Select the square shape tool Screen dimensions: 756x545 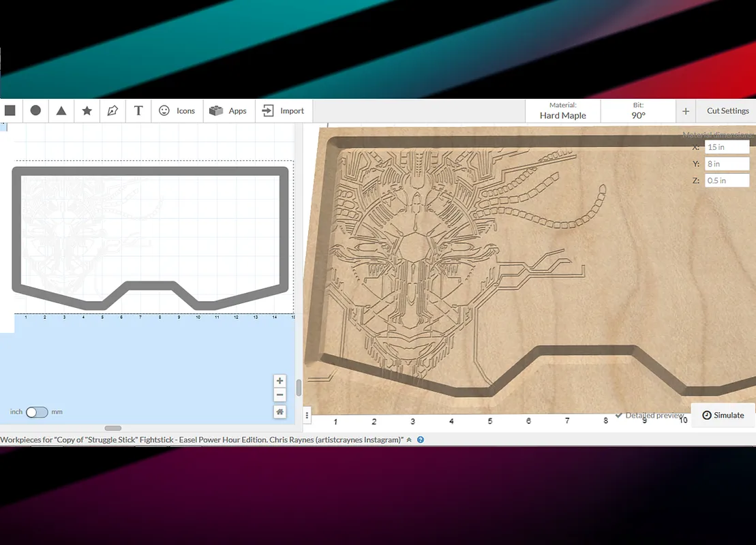10,110
